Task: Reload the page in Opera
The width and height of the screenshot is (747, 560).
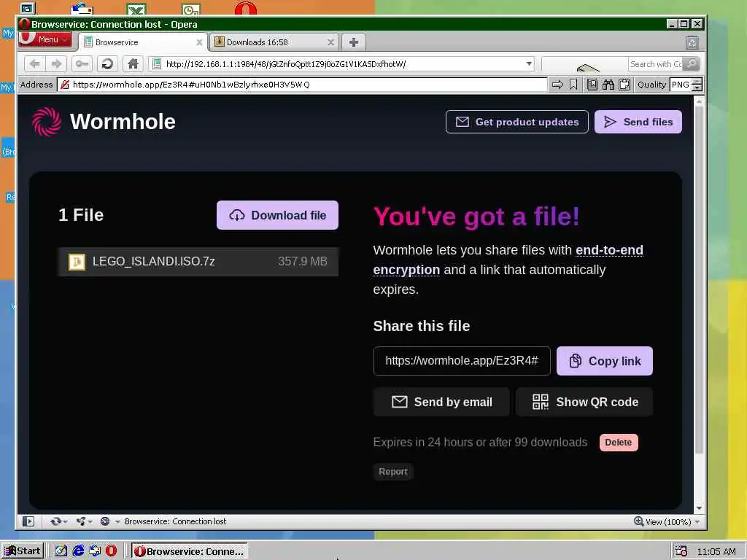Action: coord(107,64)
